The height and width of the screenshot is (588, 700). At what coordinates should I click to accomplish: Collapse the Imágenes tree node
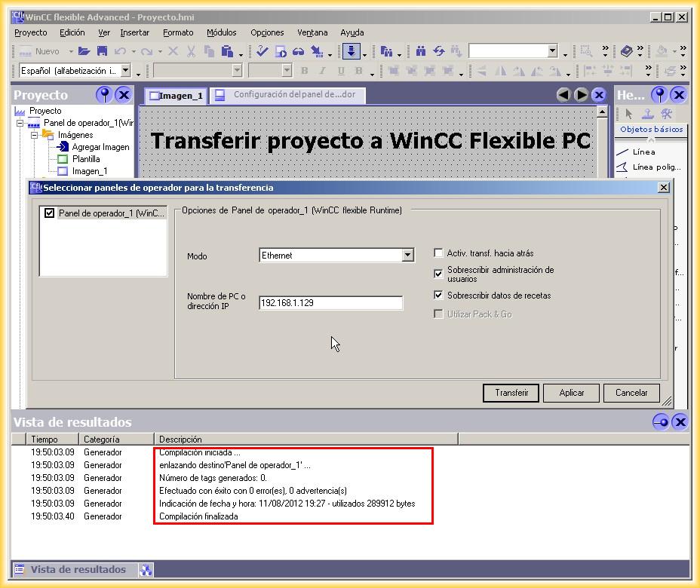[35, 135]
